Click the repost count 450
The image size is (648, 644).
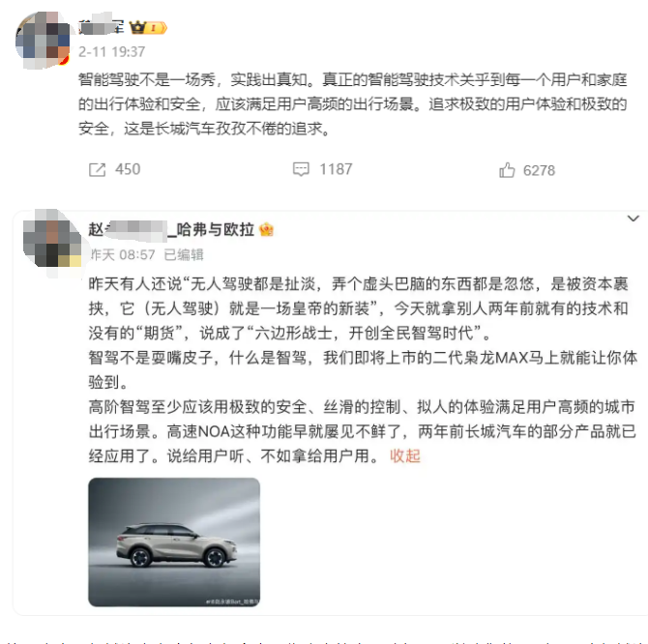tap(128, 169)
